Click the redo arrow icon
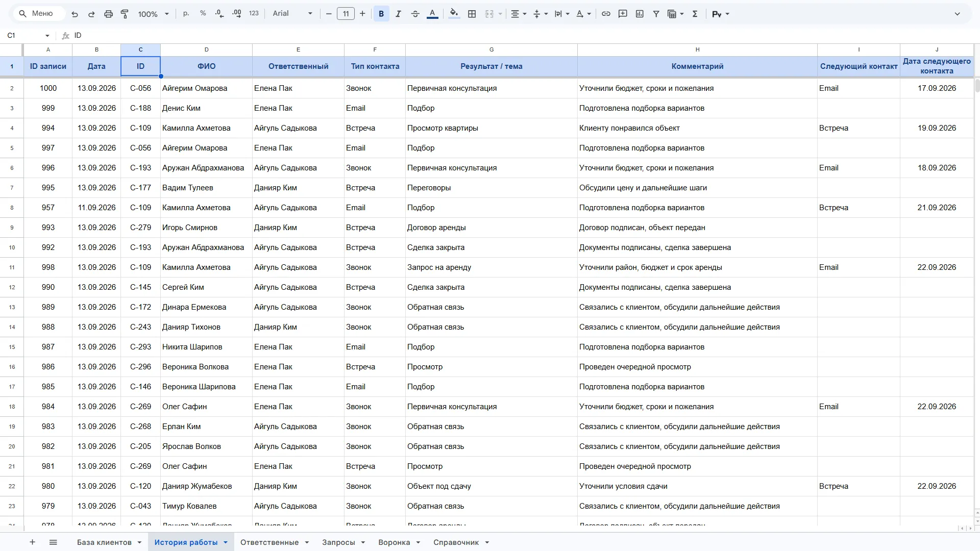The image size is (980, 551). (91, 14)
